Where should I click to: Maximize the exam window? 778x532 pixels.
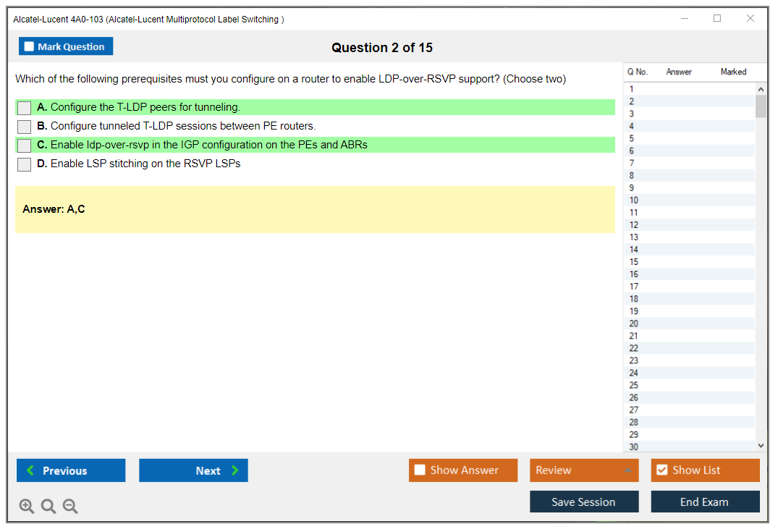[717, 19]
